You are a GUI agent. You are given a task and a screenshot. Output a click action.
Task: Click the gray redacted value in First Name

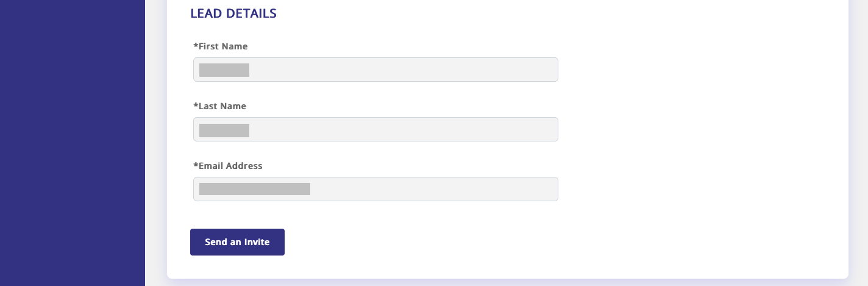click(x=224, y=70)
